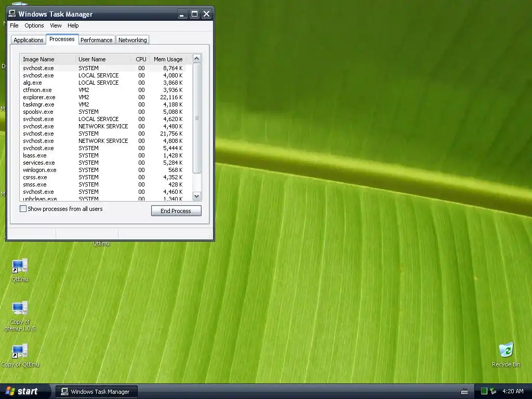This screenshot has height=399, width=532.
Task: Open the View menu
Action: pos(56,25)
